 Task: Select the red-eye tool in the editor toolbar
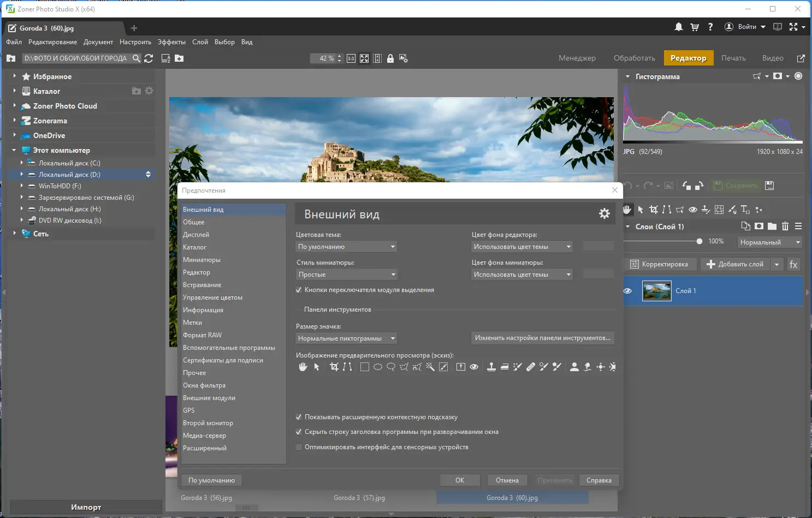click(693, 210)
